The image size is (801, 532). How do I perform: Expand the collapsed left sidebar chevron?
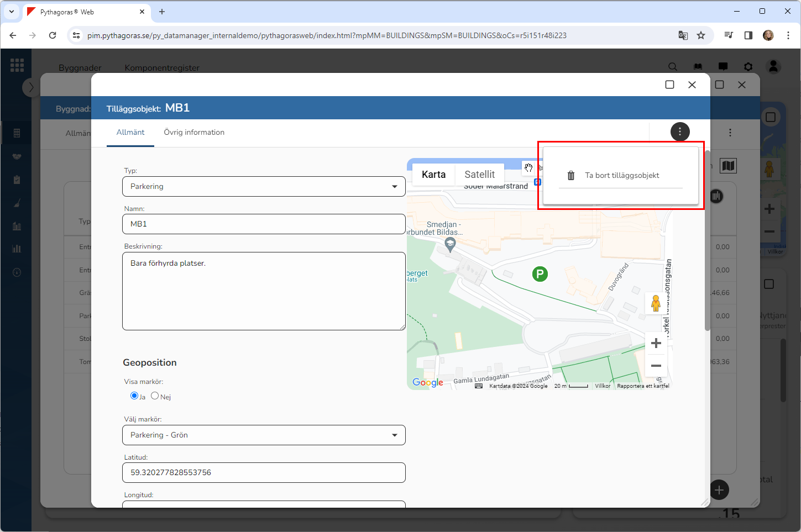click(31, 87)
